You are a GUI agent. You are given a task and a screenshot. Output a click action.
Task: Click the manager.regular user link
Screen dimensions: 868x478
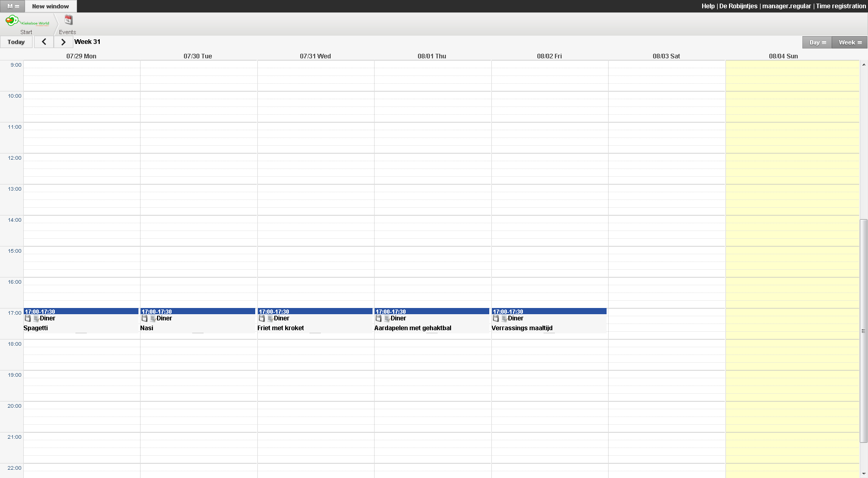pyautogui.click(x=786, y=6)
